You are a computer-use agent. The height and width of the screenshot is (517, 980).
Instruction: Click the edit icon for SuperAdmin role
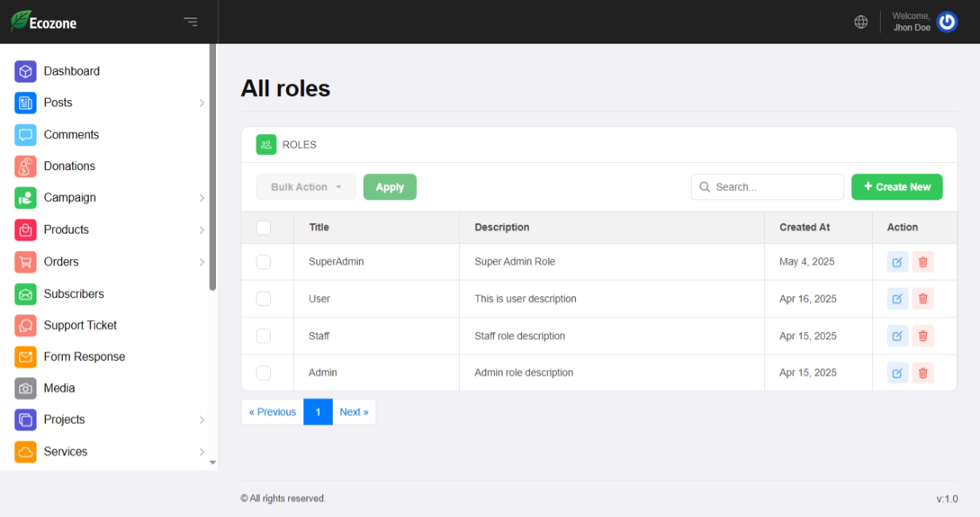[x=897, y=262]
